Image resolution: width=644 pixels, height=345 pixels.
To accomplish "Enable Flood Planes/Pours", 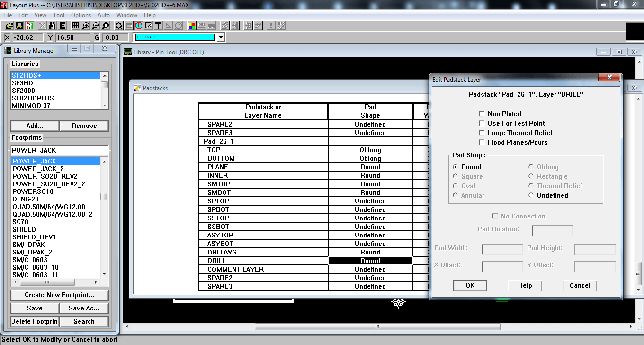I will pos(482,142).
